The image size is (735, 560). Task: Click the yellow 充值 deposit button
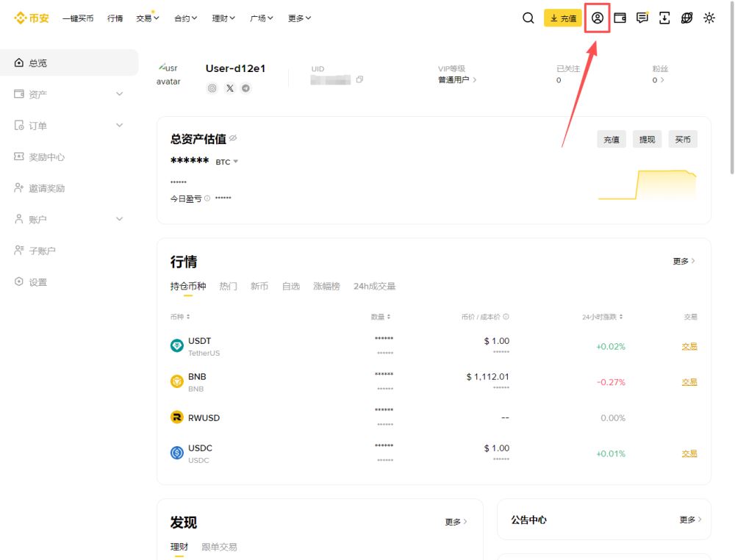click(562, 18)
